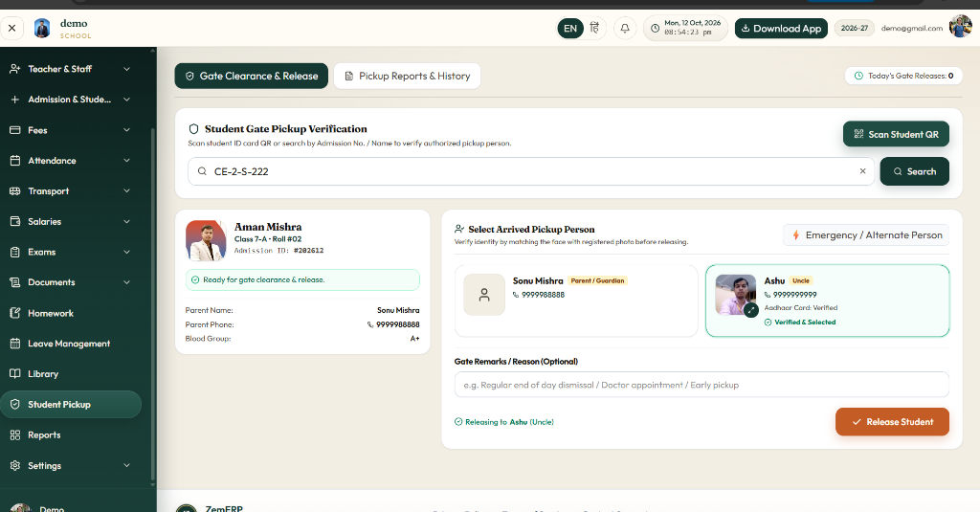Click Fees card icon in sidebar
Image resolution: width=980 pixels, height=512 pixels.
click(15, 130)
